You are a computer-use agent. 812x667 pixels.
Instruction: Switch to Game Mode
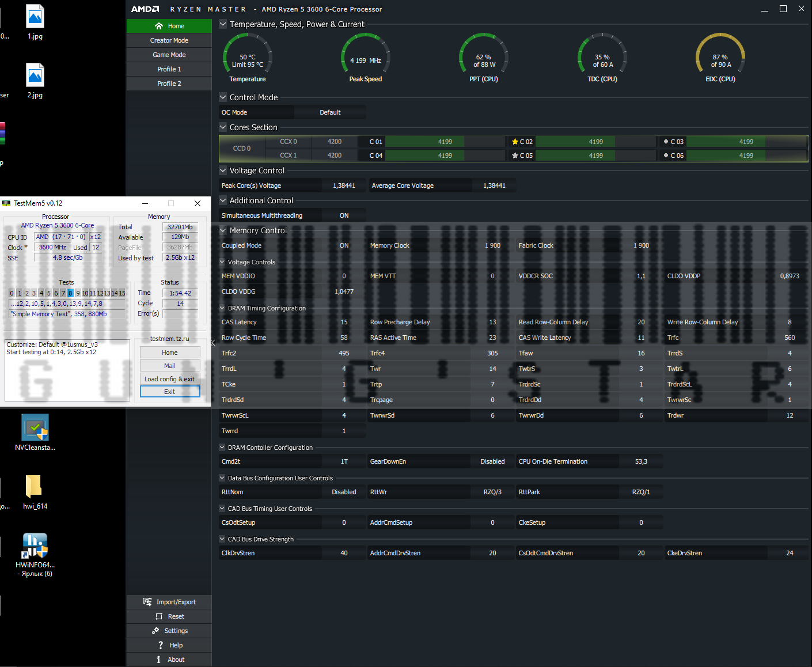coord(169,55)
